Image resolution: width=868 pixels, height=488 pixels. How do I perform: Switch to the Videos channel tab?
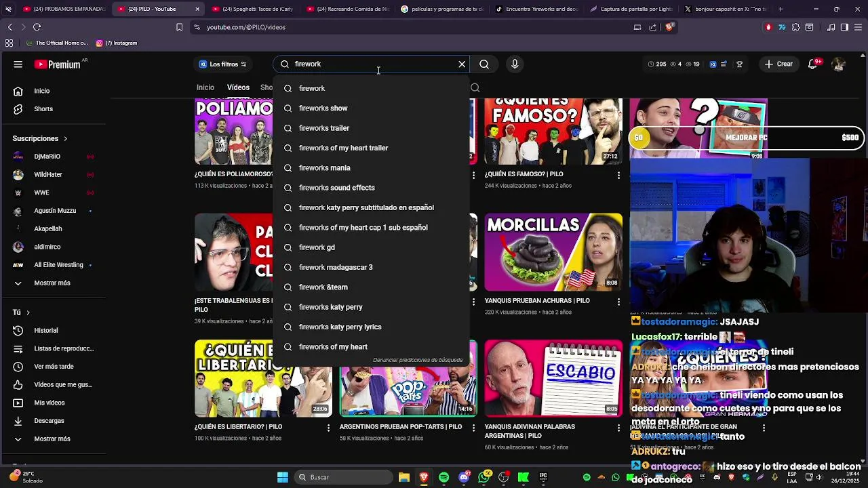pyautogui.click(x=238, y=87)
